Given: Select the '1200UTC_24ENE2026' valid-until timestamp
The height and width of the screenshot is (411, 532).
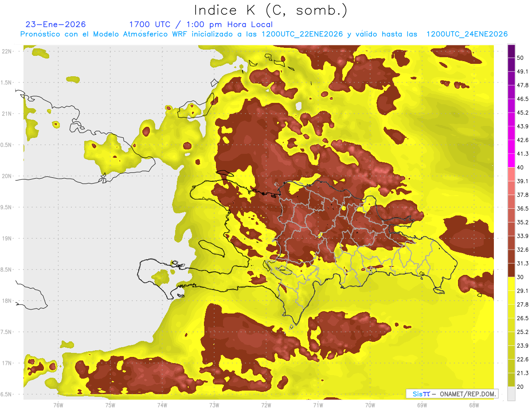Looking at the screenshot, I should (467, 34).
